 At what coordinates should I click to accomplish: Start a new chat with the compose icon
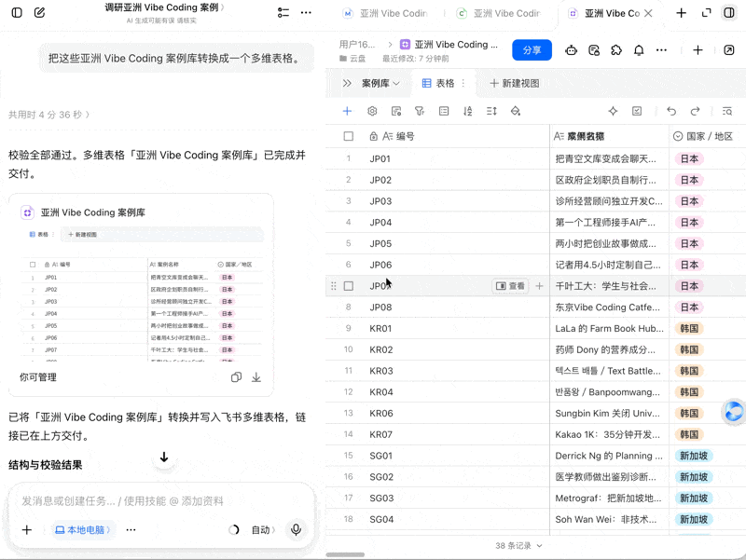(39, 13)
